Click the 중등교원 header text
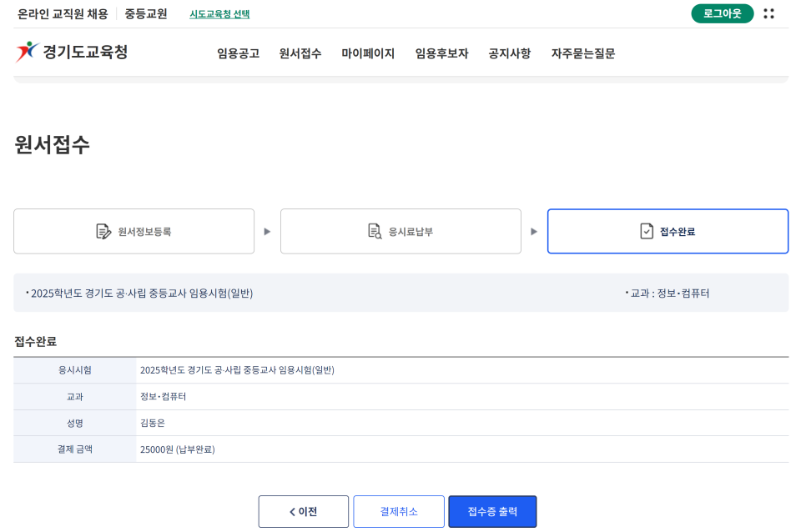The height and width of the screenshot is (532, 806). pos(146,14)
